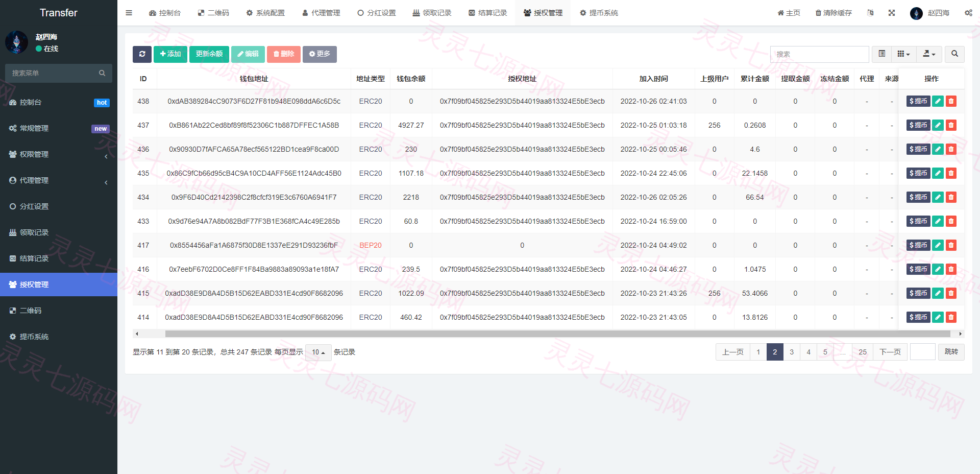Click the edit icon for row 415
The width and height of the screenshot is (980, 474).
[938, 293]
